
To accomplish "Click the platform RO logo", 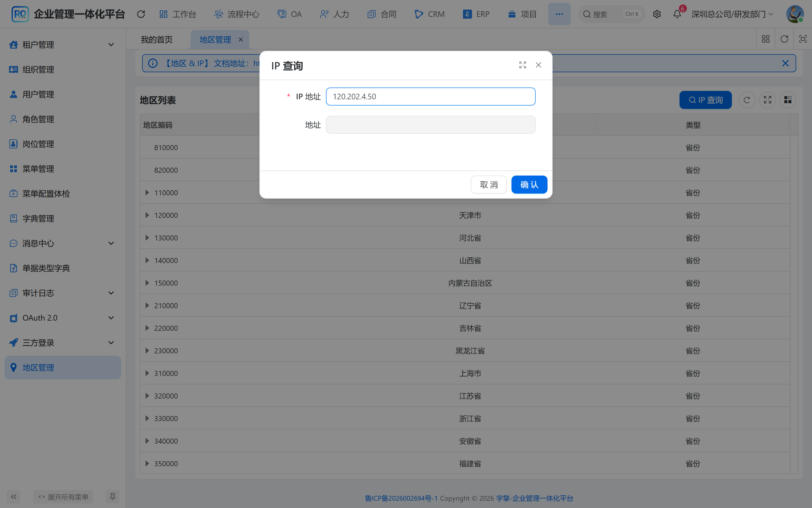I will point(20,14).
